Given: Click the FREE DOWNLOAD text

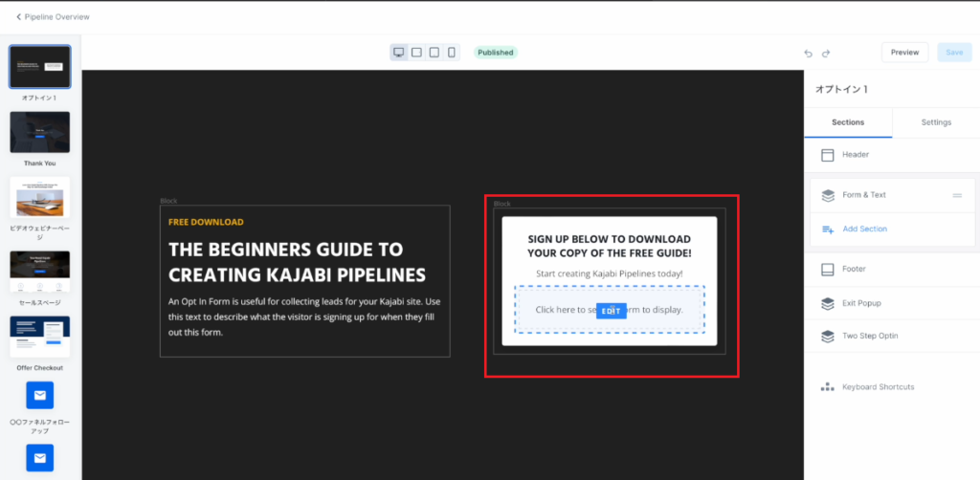Looking at the screenshot, I should pyautogui.click(x=207, y=222).
